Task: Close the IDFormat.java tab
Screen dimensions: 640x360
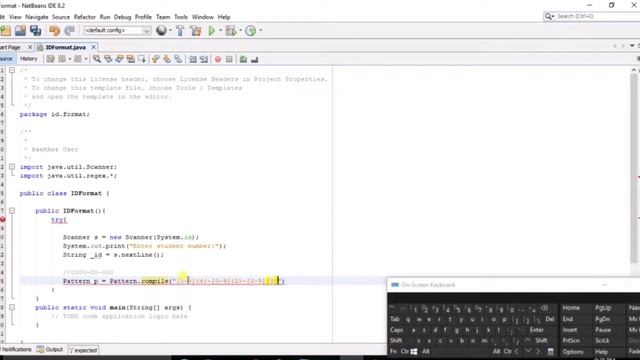Action: (93, 47)
